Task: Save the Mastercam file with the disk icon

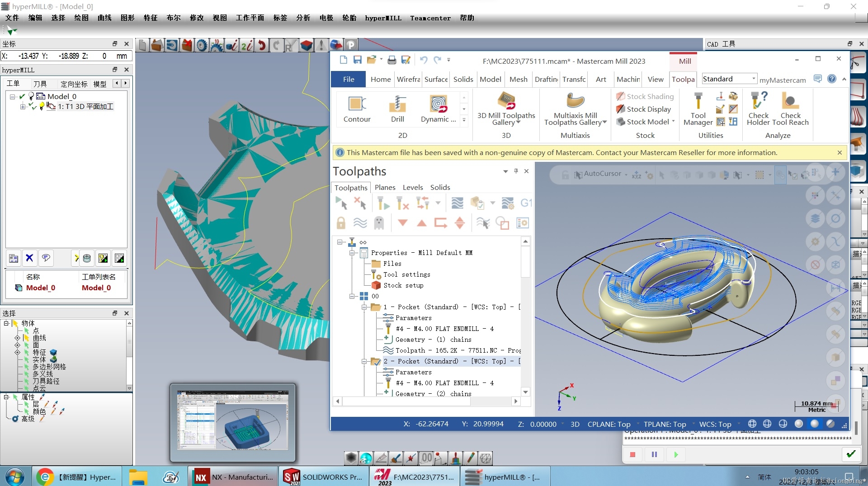Action: pos(357,60)
